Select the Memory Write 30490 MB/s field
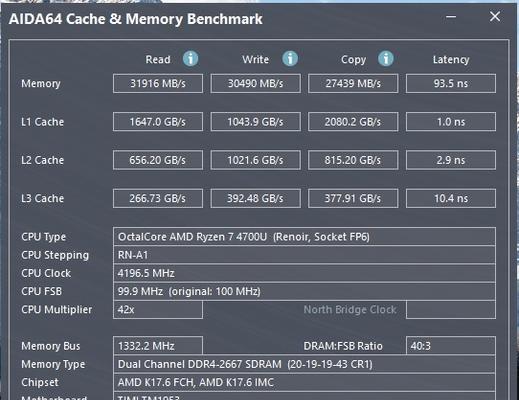This screenshot has width=519, height=400. click(x=256, y=83)
